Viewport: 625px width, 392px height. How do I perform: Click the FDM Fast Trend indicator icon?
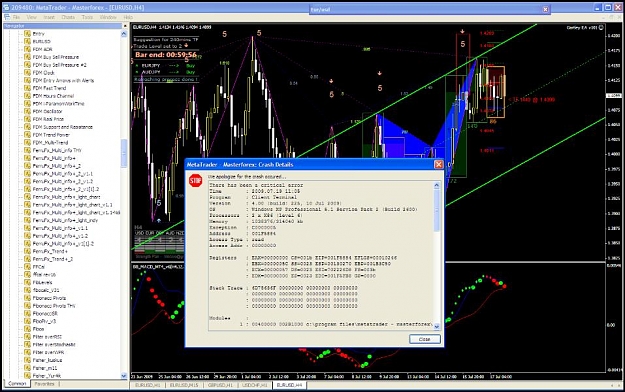(x=27, y=88)
